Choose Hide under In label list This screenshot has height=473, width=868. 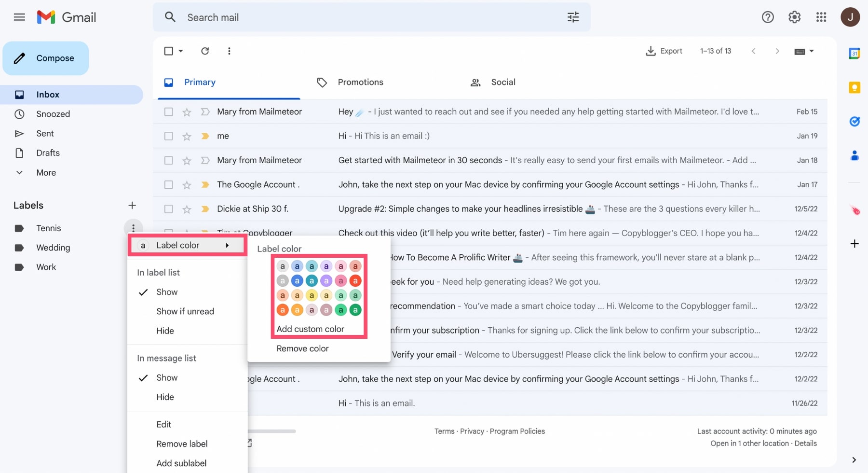165,331
